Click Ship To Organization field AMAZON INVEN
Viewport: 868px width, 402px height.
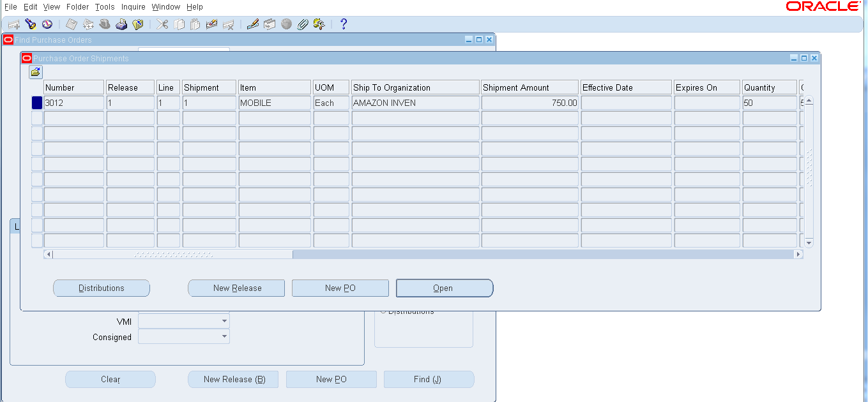tap(415, 103)
